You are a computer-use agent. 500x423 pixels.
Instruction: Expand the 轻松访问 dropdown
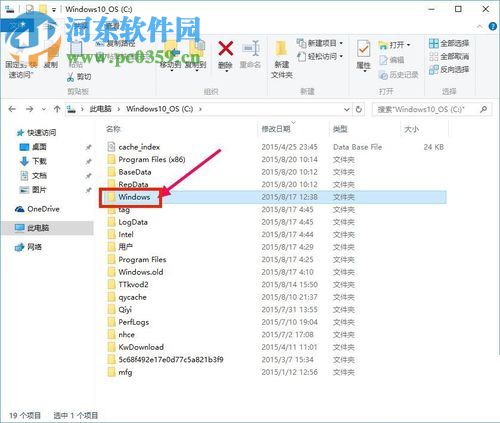click(341, 56)
